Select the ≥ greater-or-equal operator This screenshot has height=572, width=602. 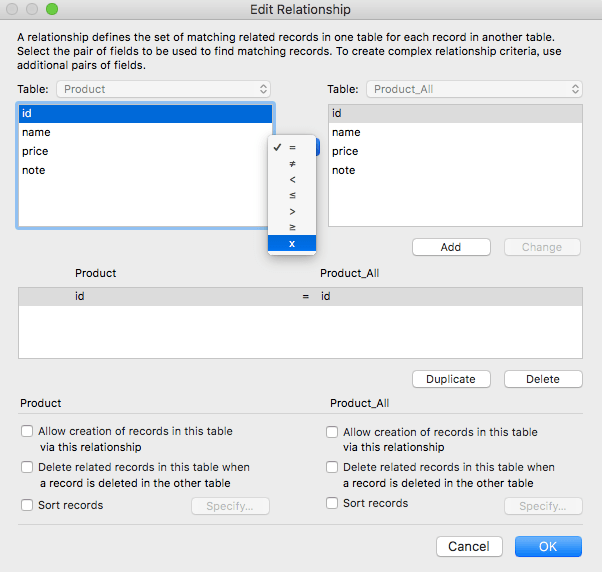(292, 227)
